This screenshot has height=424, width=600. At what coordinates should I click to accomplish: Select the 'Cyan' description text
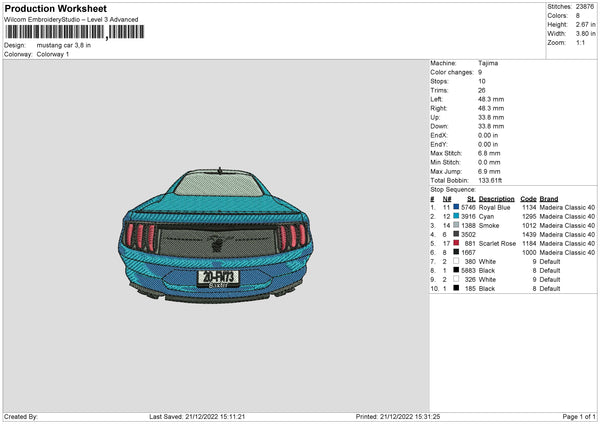[486, 217]
